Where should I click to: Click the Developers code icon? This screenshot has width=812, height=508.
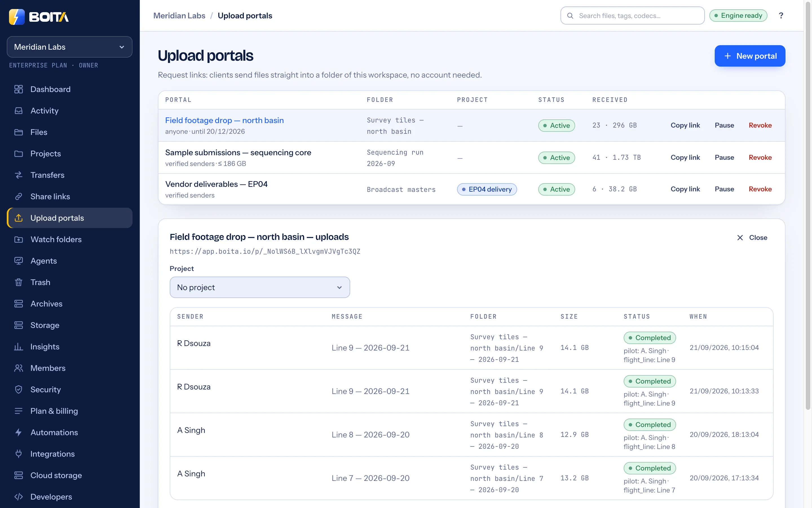pos(18,497)
